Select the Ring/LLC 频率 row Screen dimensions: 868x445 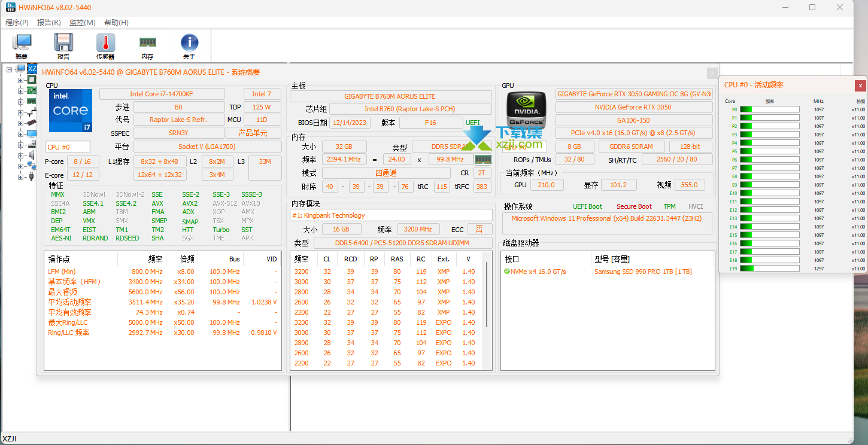(x=163, y=333)
